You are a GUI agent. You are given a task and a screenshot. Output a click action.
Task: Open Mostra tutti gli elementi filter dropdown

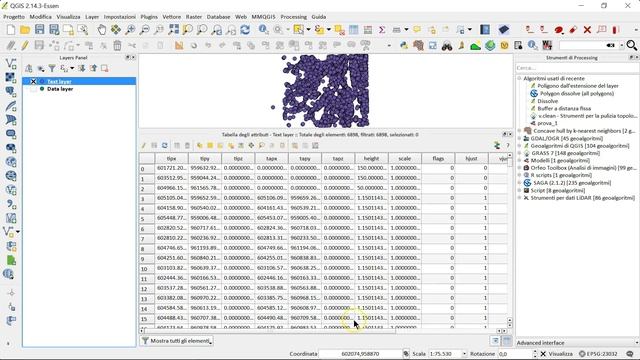(x=177, y=341)
